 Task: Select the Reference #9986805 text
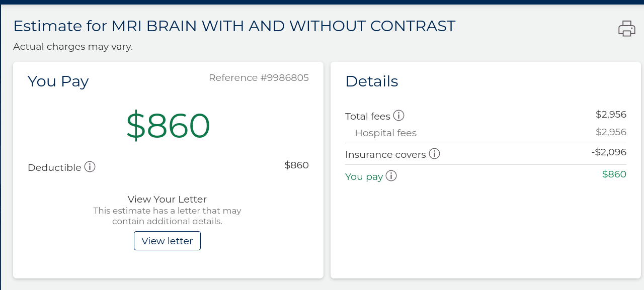(x=259, y=78)
